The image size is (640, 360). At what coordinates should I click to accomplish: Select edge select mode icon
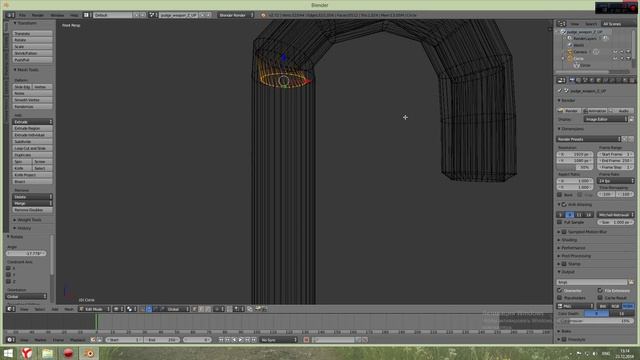[x=201, y=309]
